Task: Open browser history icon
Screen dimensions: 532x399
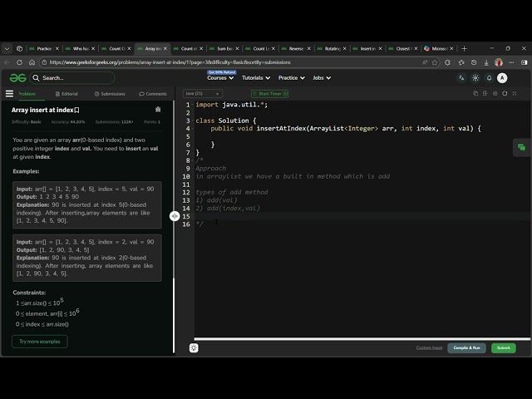Action: coord(474,62)
